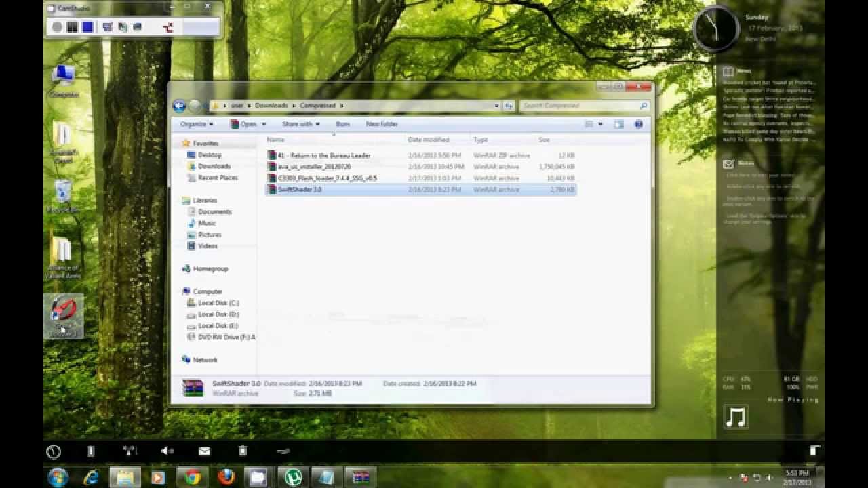The height and width of the screenshot is (488, 868).
Task: Click the blue CamStudio Stop button
Action: tap(87, 27)
